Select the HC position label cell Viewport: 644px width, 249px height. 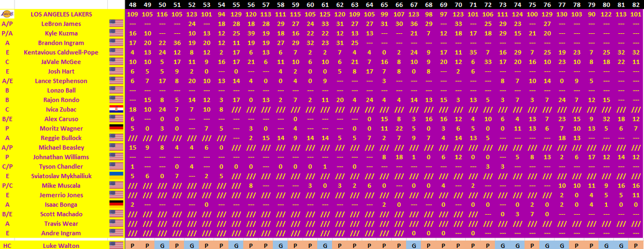pos(8,246)
